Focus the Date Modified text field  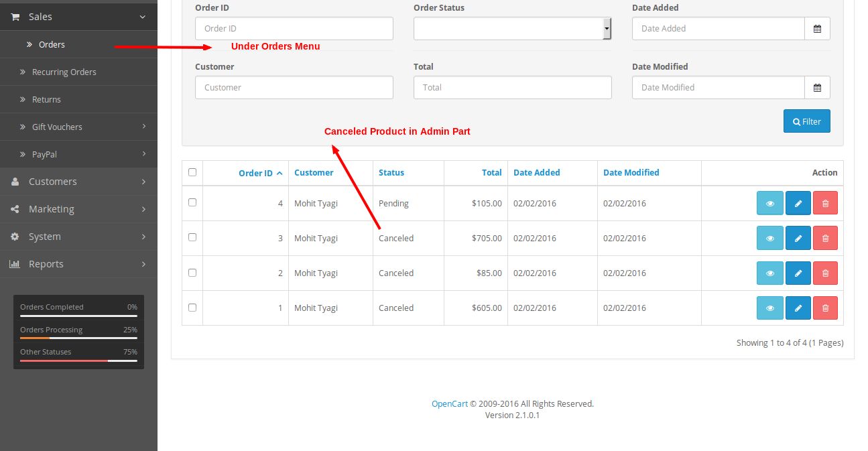718,87
